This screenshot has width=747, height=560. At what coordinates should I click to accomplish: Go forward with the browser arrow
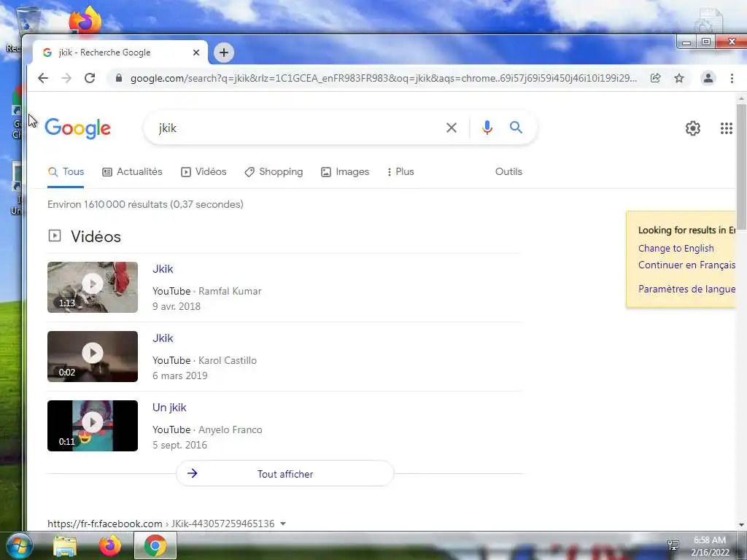pos(66,78)
